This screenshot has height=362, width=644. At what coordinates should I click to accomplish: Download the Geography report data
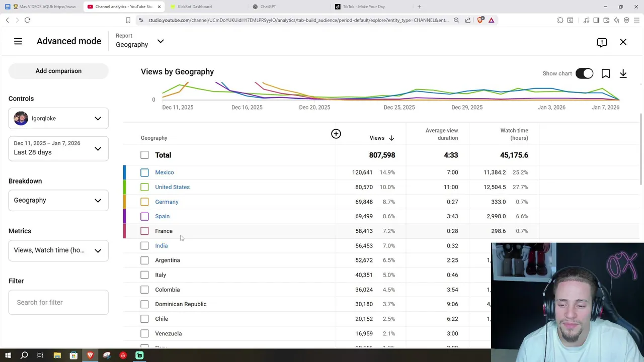point(623,74)
